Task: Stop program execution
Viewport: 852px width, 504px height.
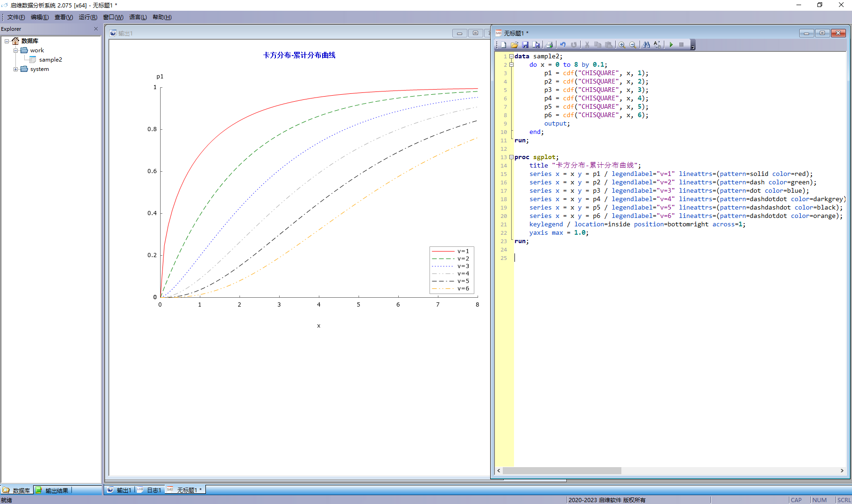Action: click(682, 45)
